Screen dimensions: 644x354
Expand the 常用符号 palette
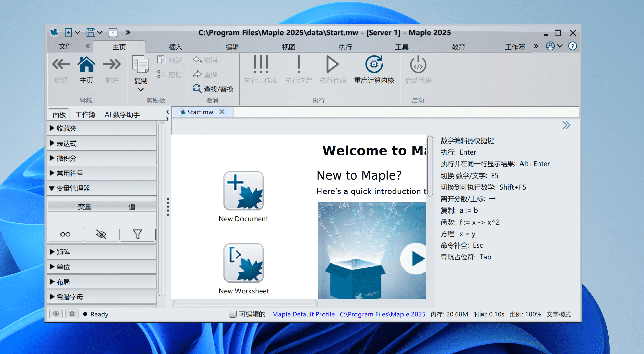102,173
